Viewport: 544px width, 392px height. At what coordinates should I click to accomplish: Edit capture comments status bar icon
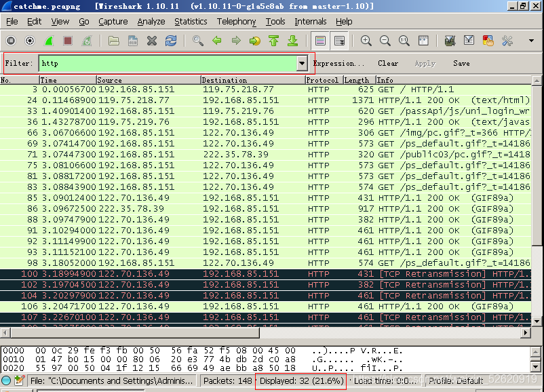[19, 380]
